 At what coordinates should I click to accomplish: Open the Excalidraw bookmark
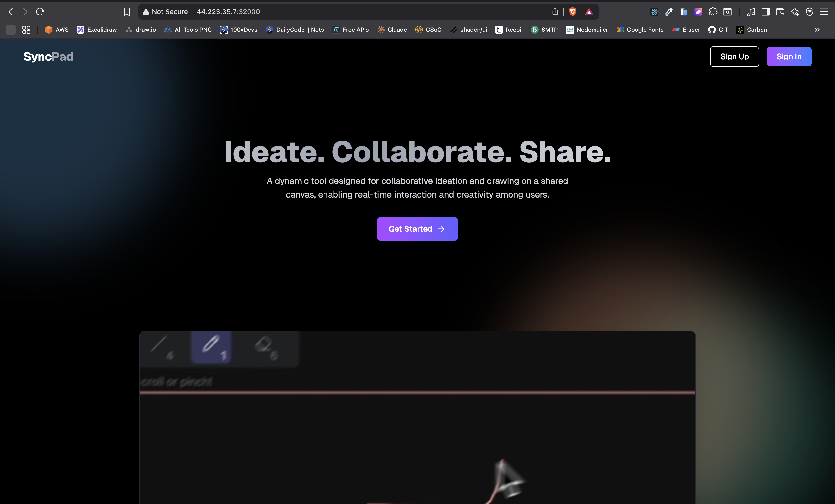click(x=97, y=30)
